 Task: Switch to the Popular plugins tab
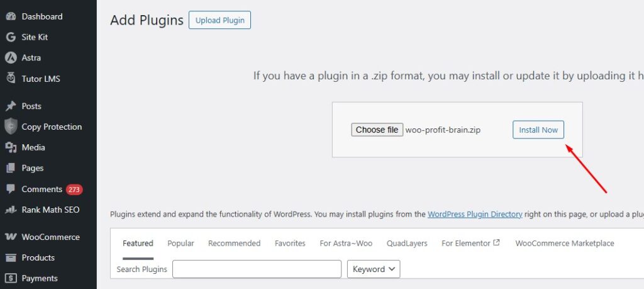[180, 243]
